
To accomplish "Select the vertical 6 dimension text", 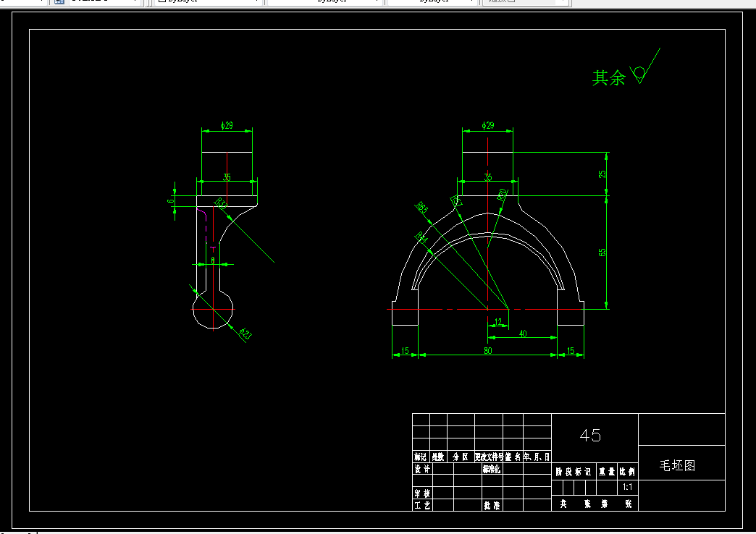I will pyautogui.click(x=170, y=200).
